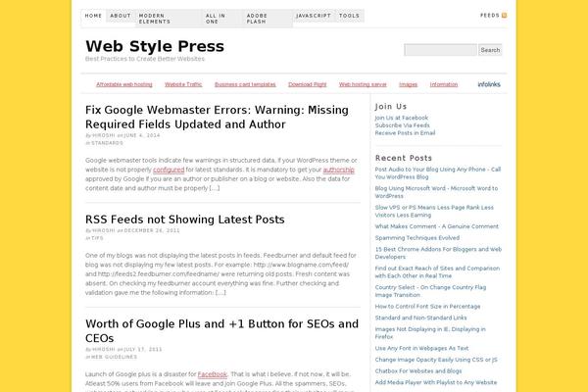
Task: Open How to Control Font Size post
Action: tap(427, 307)
